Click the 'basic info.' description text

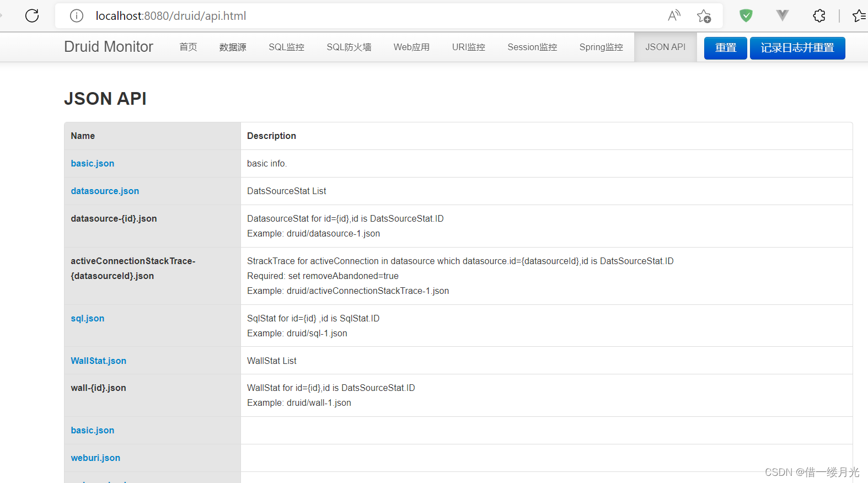tap(267, 163)
